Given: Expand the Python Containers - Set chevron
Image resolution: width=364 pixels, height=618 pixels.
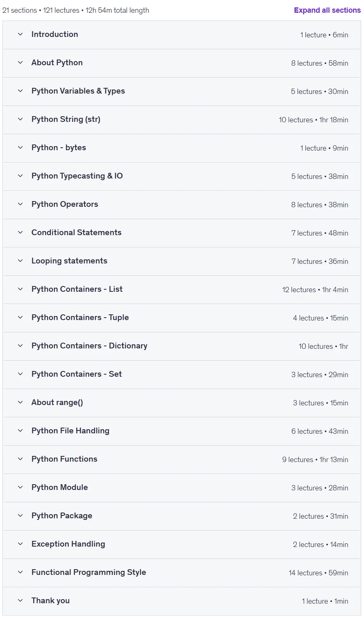Looking at the screenshot, I should (20, 374).
